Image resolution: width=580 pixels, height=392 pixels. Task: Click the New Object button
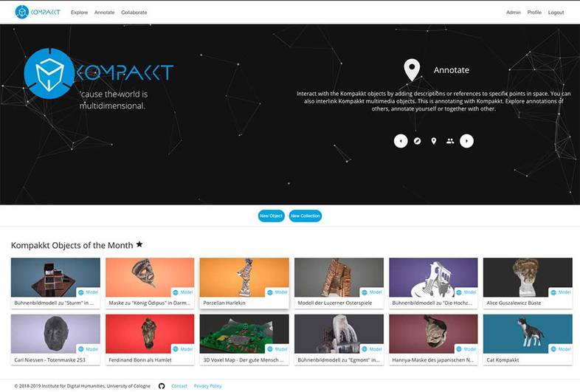tap(271, 216)
